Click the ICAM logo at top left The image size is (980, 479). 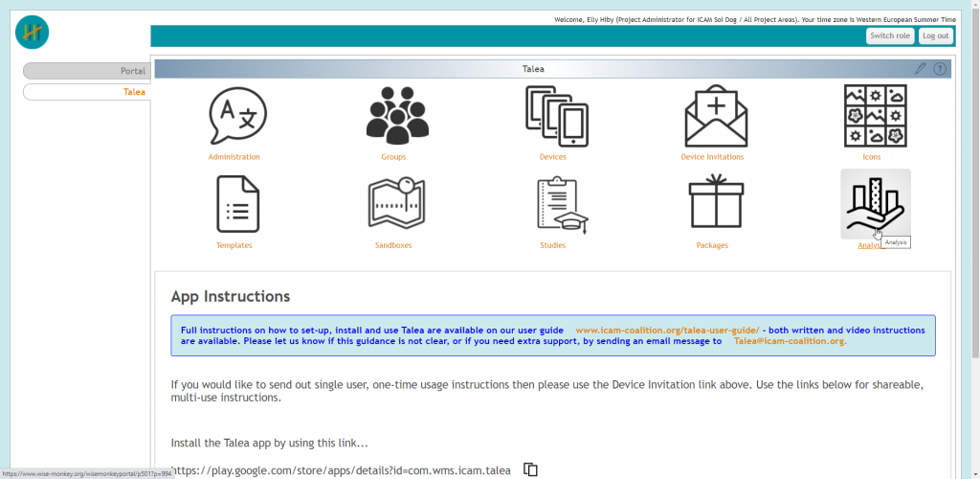33,33
